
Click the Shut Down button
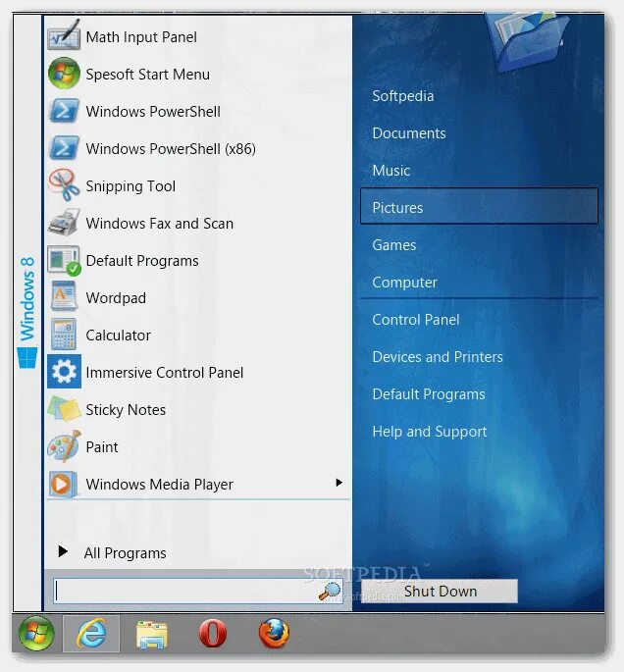[440, 591]
